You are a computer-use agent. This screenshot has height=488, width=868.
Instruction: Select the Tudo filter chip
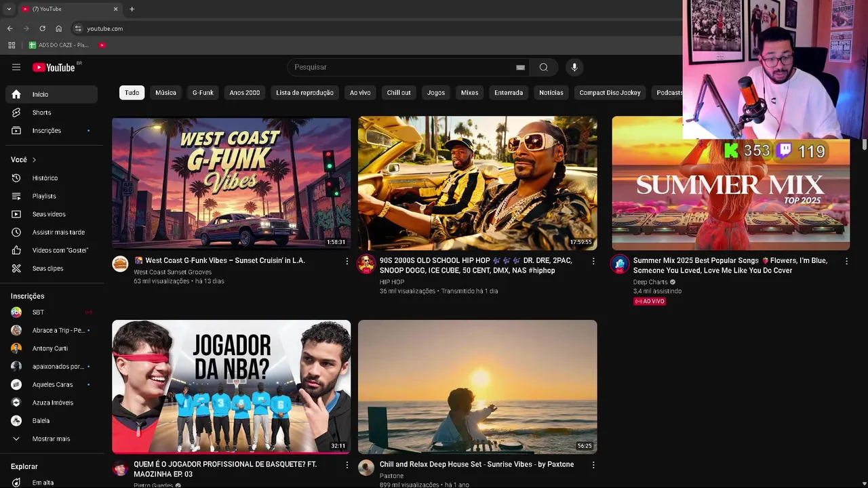coord(132,93)
